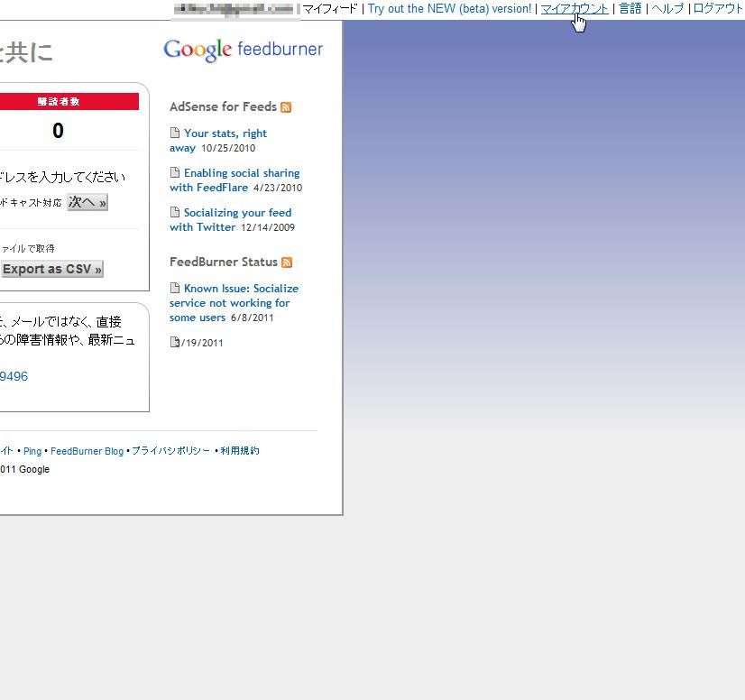Click the blurred account email address

tap(234, 9)
